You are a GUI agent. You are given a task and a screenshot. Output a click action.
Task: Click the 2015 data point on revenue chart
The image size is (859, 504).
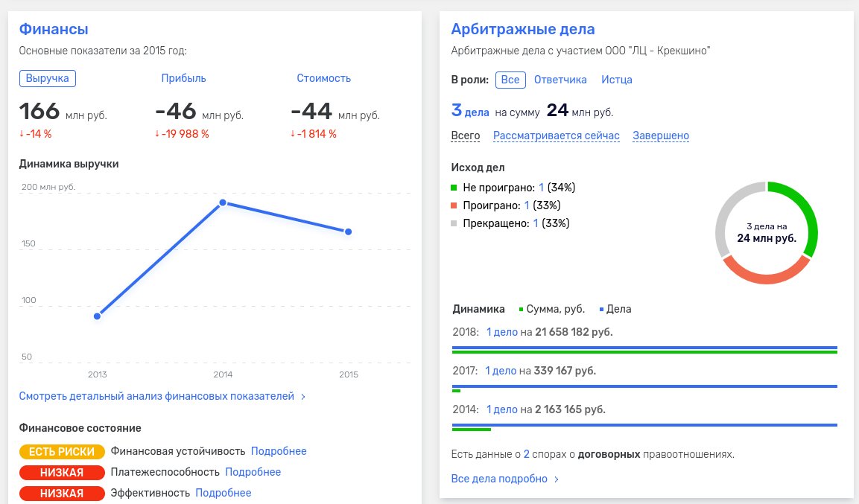pyautogui.click(x=348, y=232)
